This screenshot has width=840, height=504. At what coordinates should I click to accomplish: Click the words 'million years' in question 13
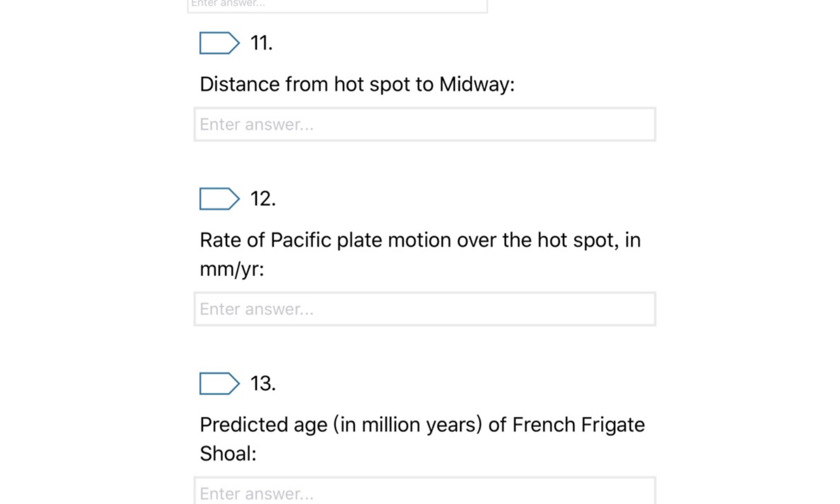[421, 425]
